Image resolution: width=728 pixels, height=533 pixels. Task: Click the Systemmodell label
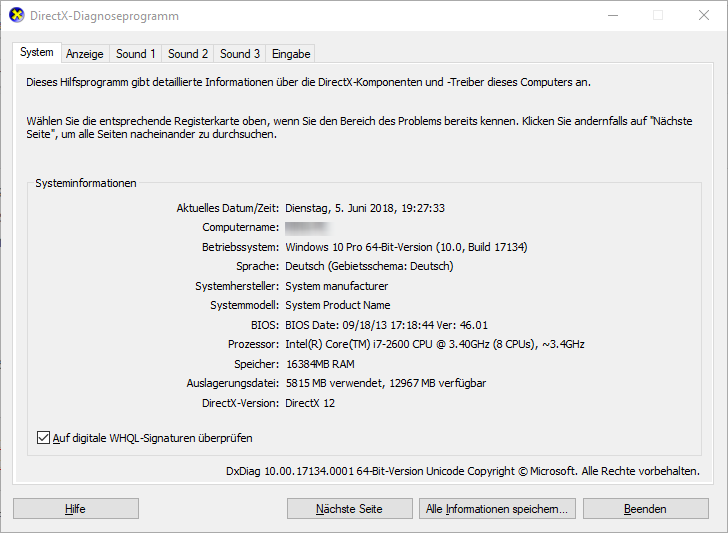(245, 306)
